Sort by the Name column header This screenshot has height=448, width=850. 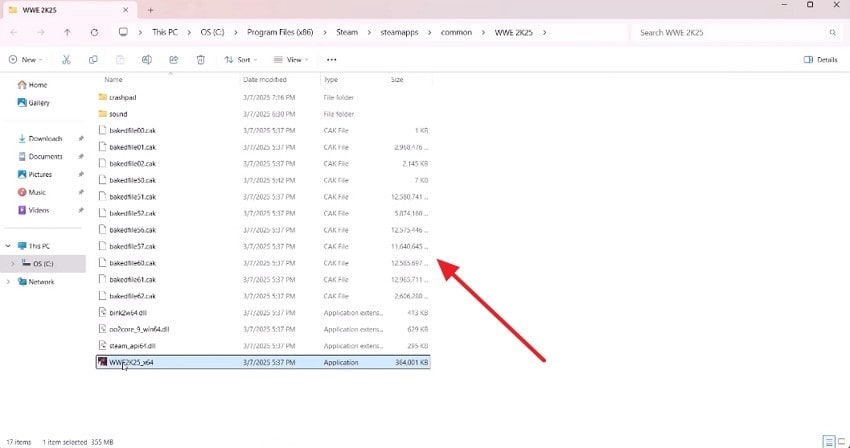[x=113, y=80]
